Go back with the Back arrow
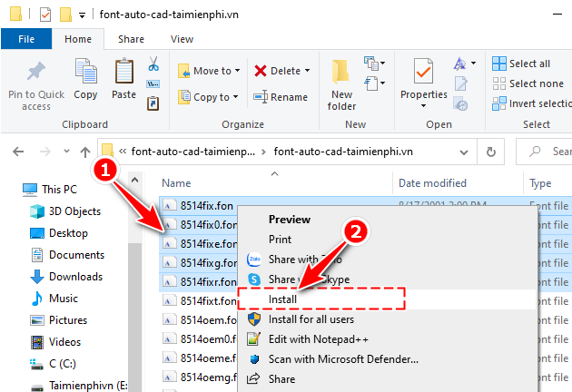Screen dimensions: 572x392 (x=18, y=152)
